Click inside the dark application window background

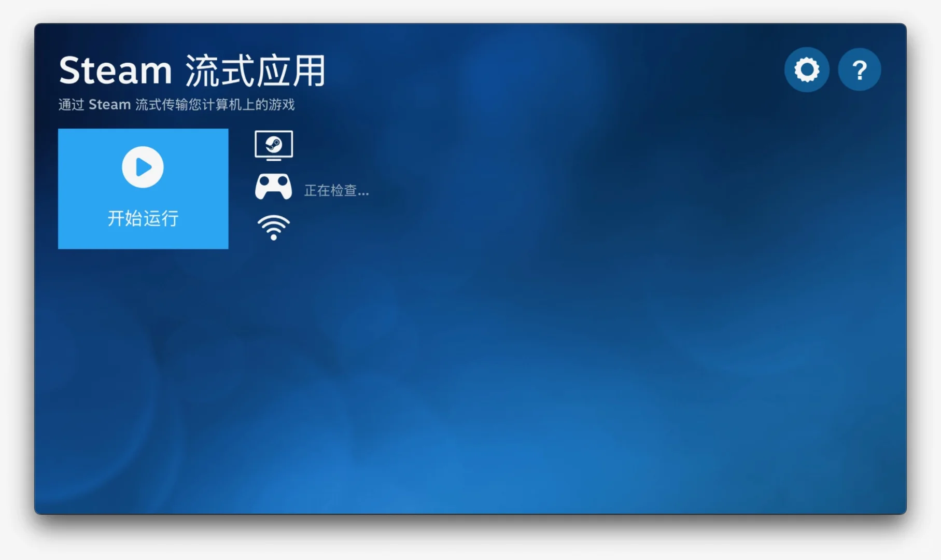click(518, 389)
